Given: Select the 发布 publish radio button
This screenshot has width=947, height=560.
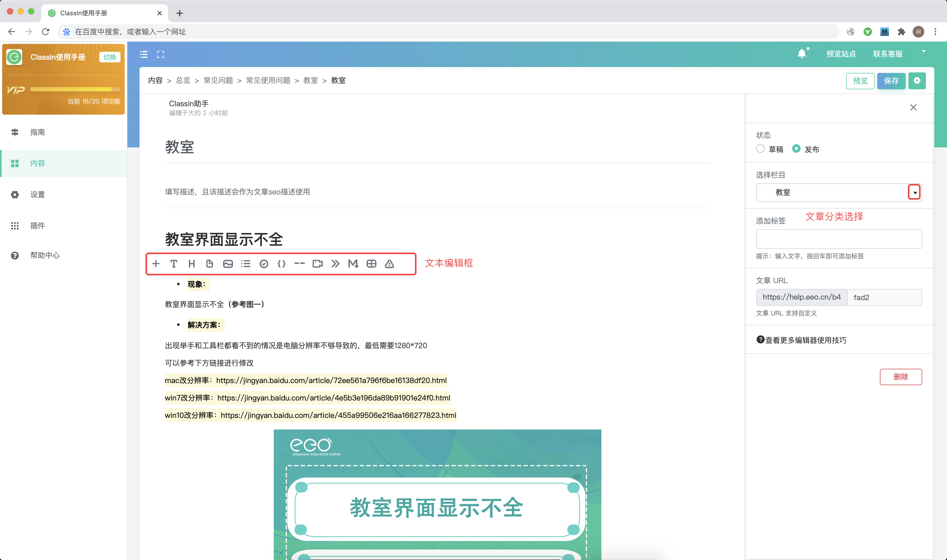Looking at the screenshot, I should (796, 149).
